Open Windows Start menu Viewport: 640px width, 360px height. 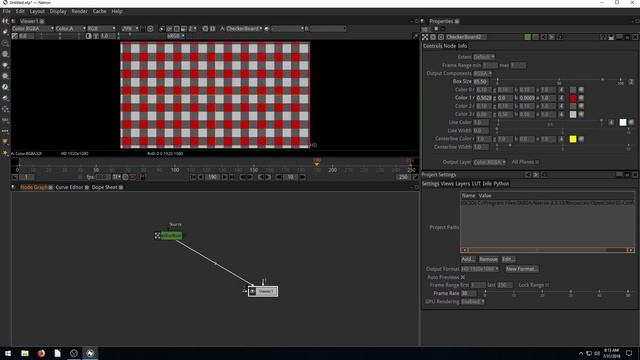coord(8,353)
